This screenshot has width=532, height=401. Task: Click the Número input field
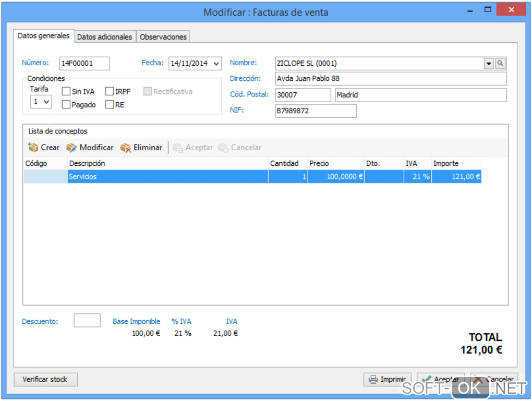pos(84,64)
